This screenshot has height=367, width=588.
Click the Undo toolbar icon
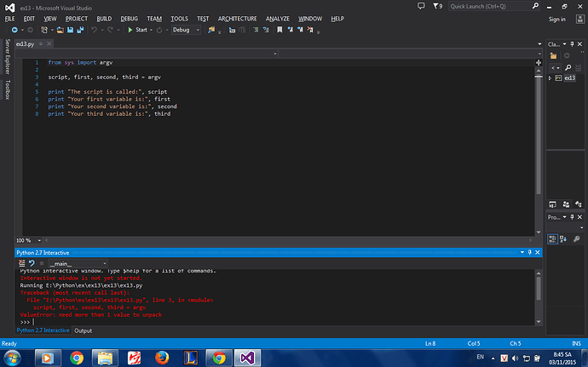click(x=94, y=30)
